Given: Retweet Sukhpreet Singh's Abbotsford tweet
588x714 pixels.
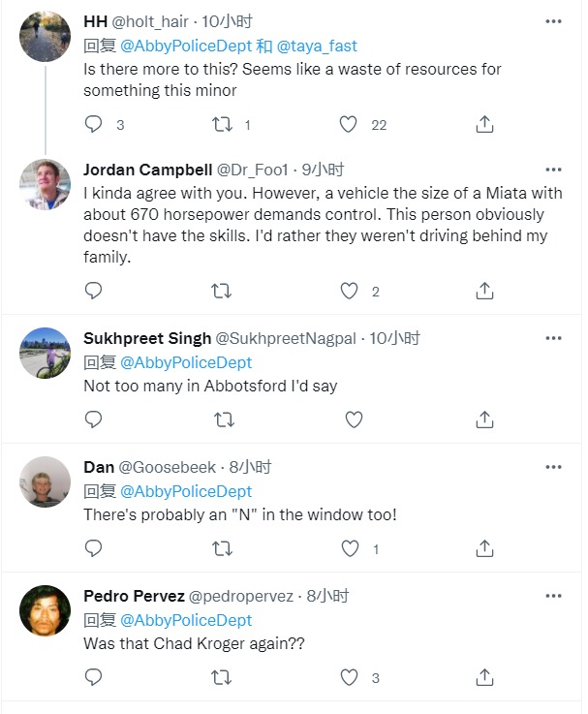Looking at the screenshot, I should click(222, 419).
